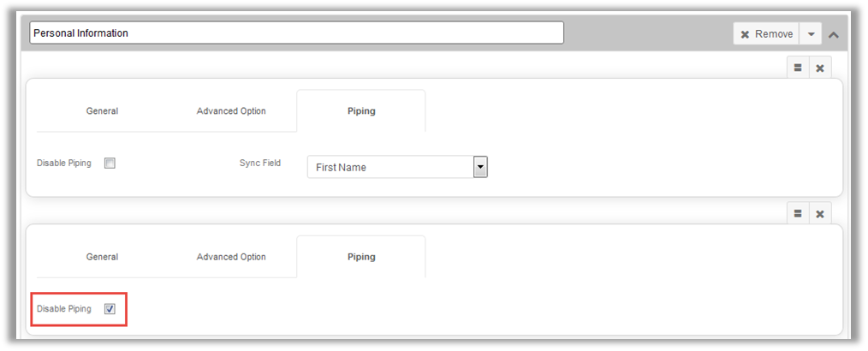
Task: Click the Sync Field label
Action: [x=260, y=163]
